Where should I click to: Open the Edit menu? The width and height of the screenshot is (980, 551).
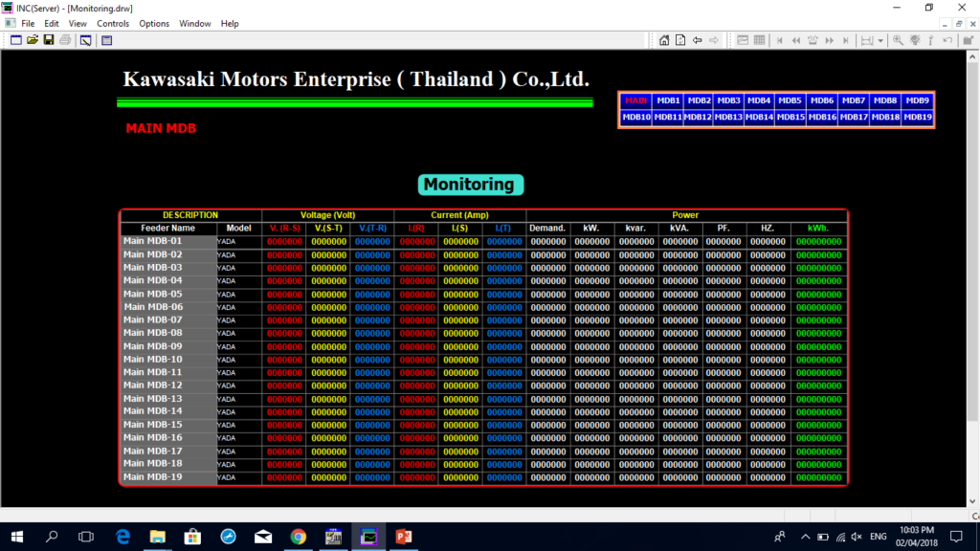(x=52, y=24)
